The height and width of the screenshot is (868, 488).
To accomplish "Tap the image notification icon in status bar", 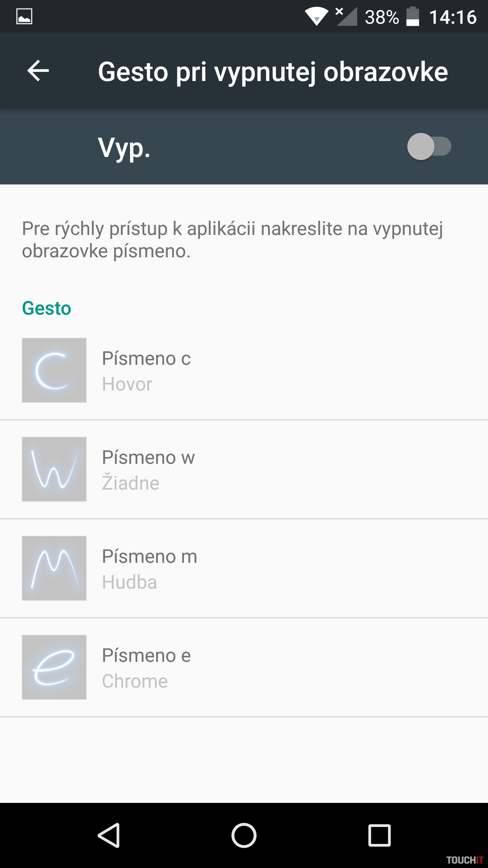I will [x=24, y=16].
